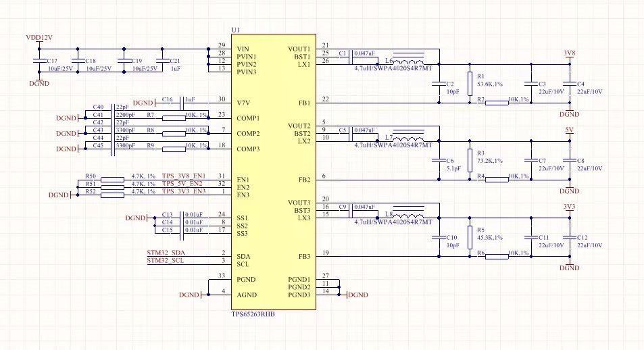The height and width of the screenshot is (350, 644).
Task: Select the STM32_SCL net label
Action: pos(166,260)
